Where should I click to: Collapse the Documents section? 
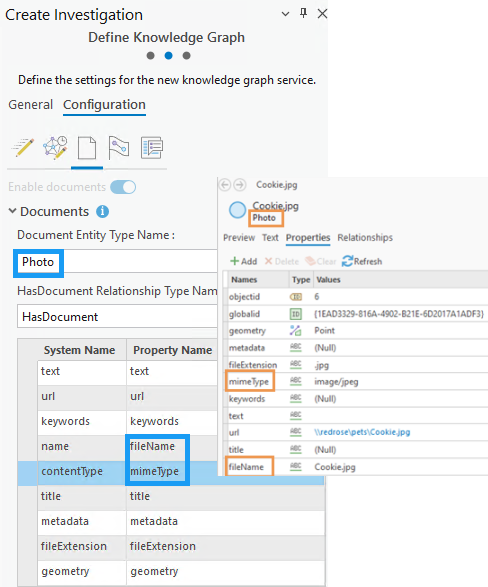(12, 211)
